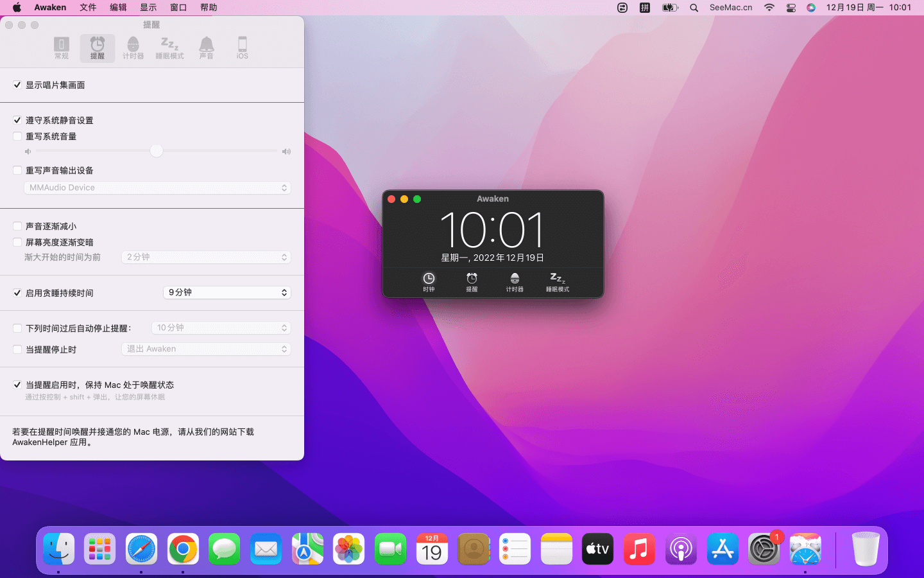
Task: Select the 计时器 timer preferences icon
Action: [133, 48]
